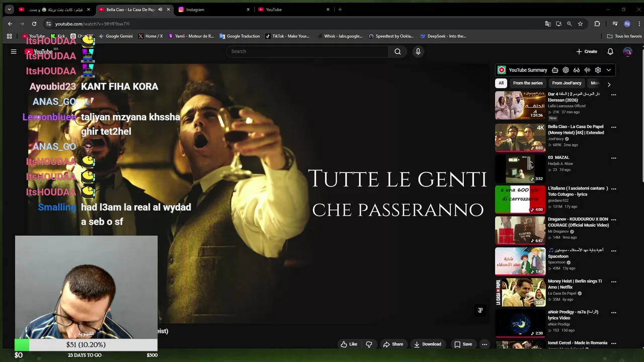Open Tous les favoris bookmarks folder
The height and width of the screenshot is (362, 644).
point(624,36)
